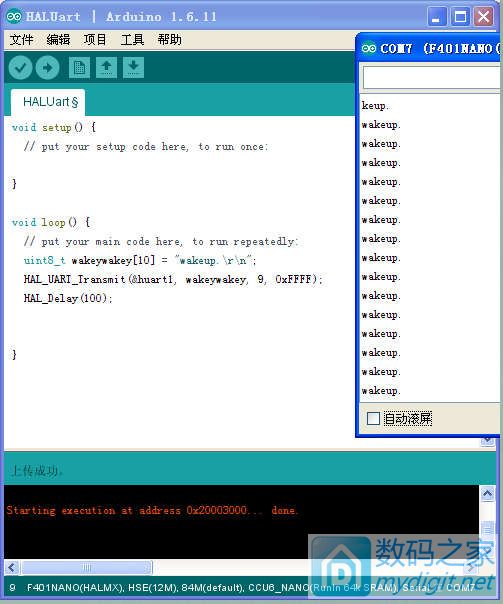This screenshot has width=503, height=604.
Task: Maximize the HALUart Arduino window
Action: click(x=460, y=17)
